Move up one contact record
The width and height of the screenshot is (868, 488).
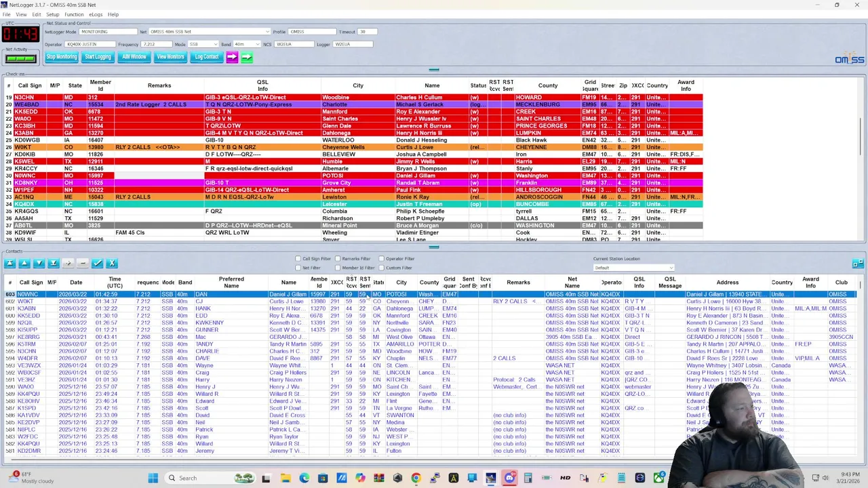click(x=24, y=263)
